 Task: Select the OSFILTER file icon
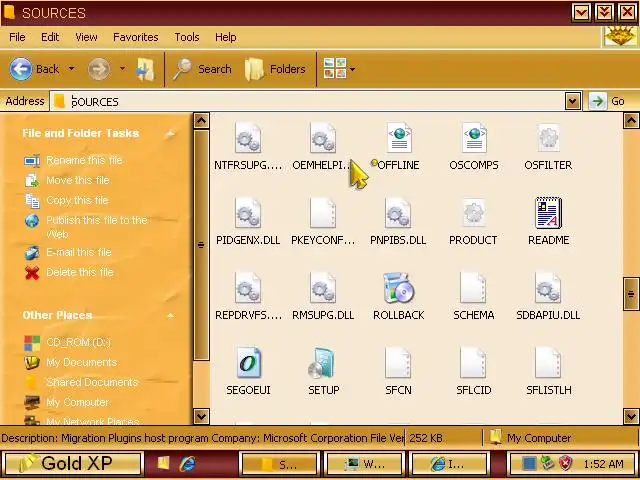click(x=549, y=138)
